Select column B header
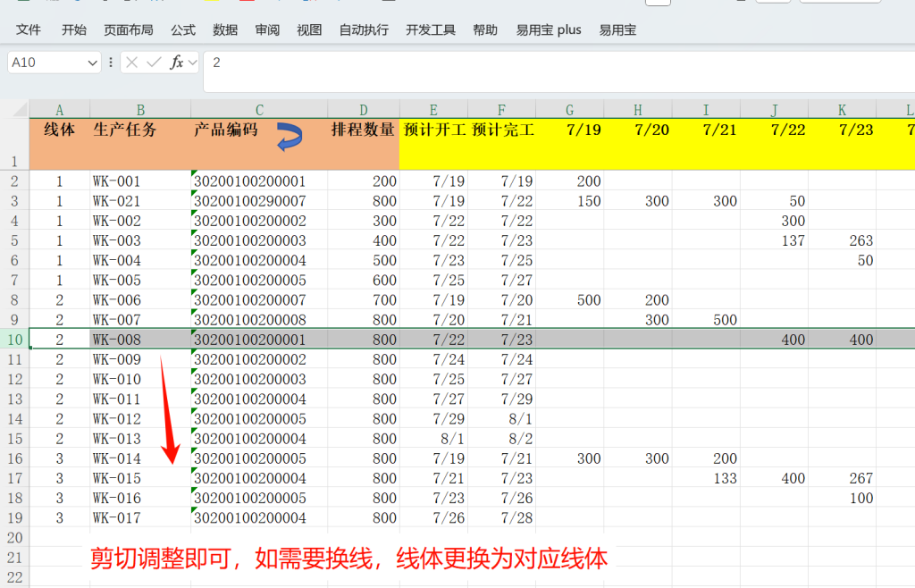This screenshot has width=915, height=588. [x=140, y=110]
